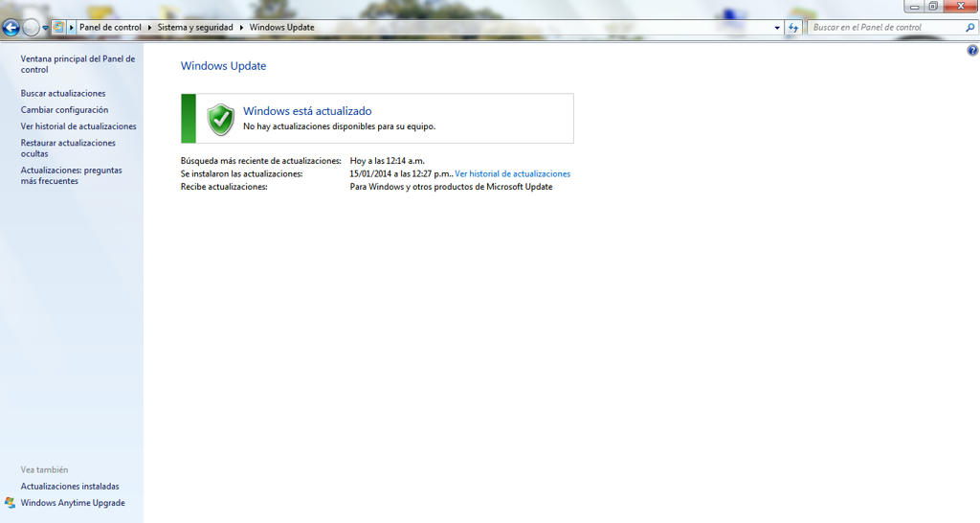Expand arrow before Panel de control breadcrumb

tap(72, 28)
